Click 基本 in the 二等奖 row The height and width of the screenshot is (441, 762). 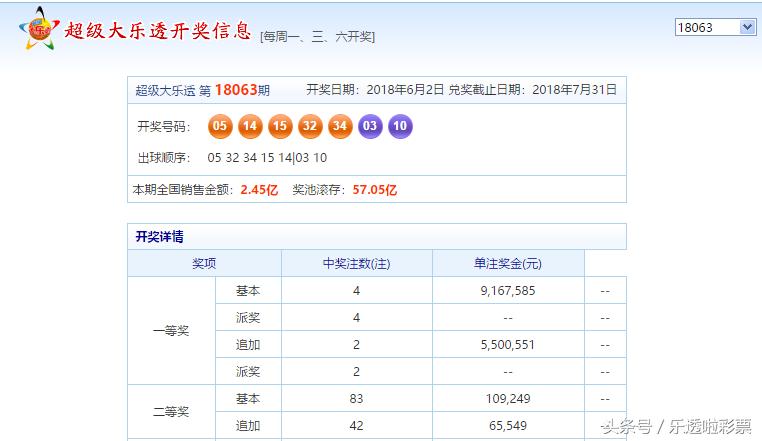pos(248,399)
